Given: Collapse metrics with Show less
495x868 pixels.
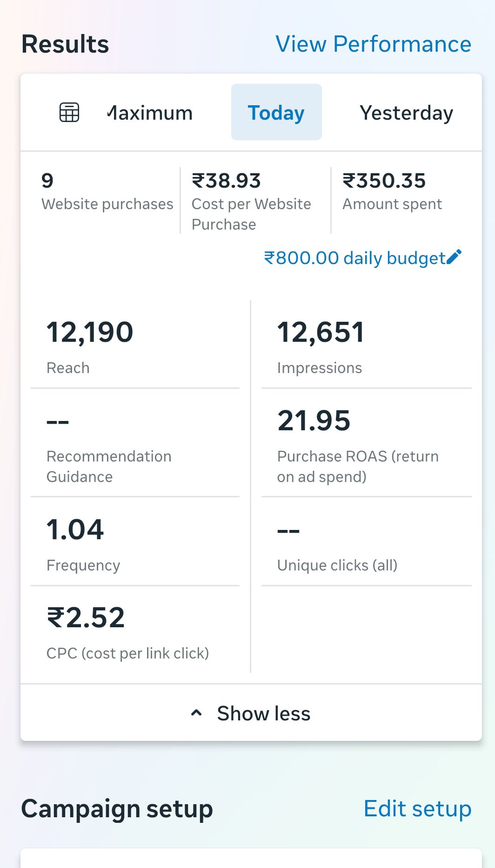Looking at the screenshot, I should tap(263, 713).
